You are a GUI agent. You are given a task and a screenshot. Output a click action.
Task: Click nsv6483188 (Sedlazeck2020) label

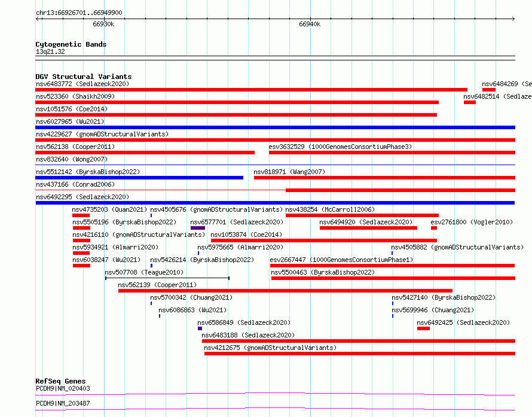coord(248,335)
